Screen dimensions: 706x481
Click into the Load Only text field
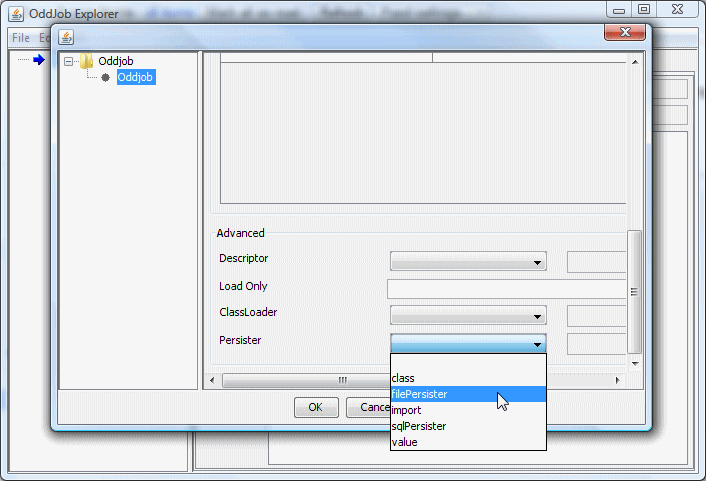[508, 289]
